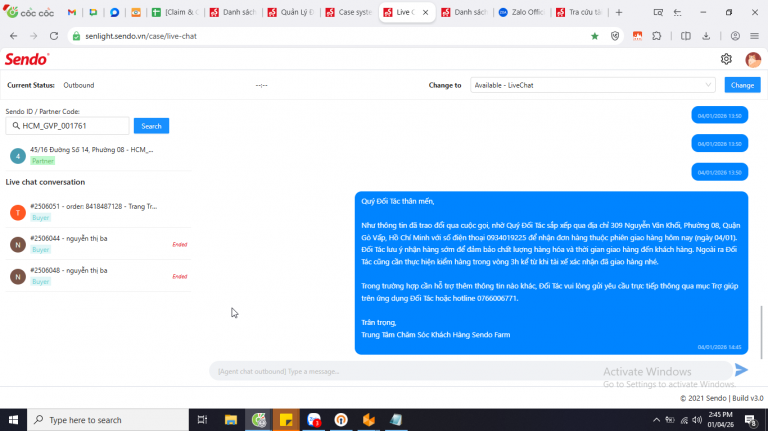768x431 pixels.
Task: Click the Live chat conversation heading
Action: 45,182
